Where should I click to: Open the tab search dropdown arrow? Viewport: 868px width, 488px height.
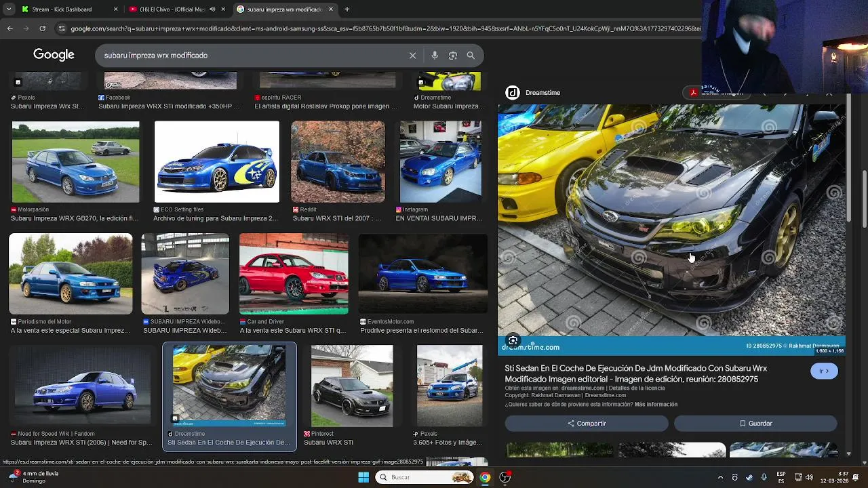pos(9,9)
